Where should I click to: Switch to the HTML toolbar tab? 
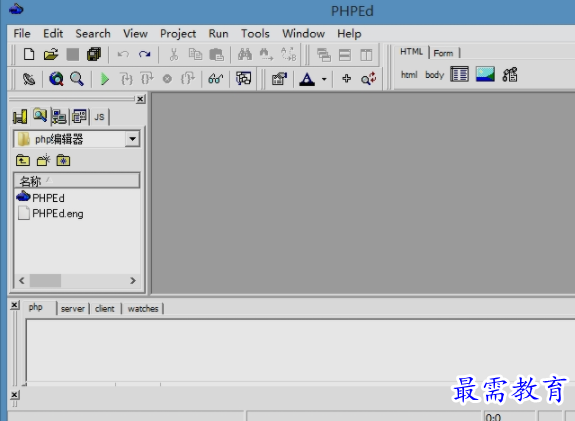click(411, 52)
